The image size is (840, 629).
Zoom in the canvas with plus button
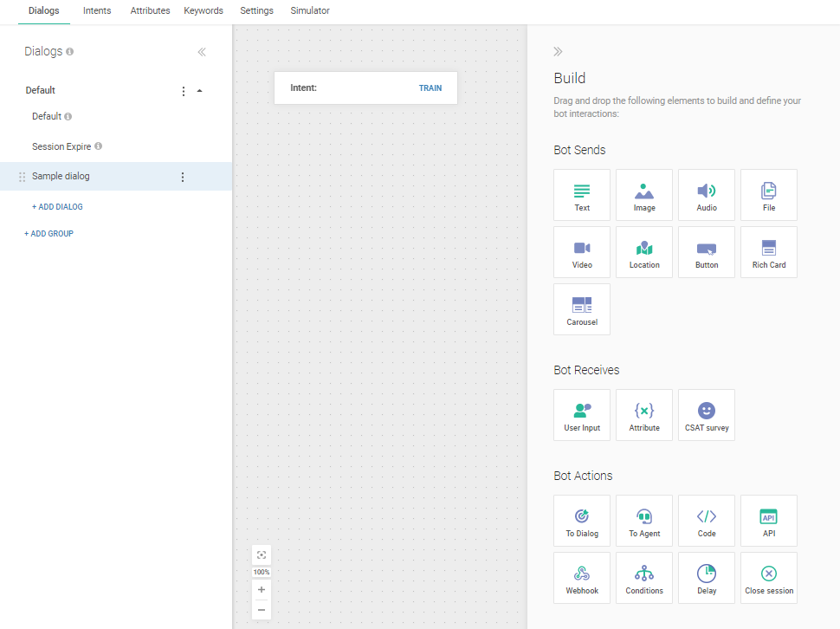(262, 590)
